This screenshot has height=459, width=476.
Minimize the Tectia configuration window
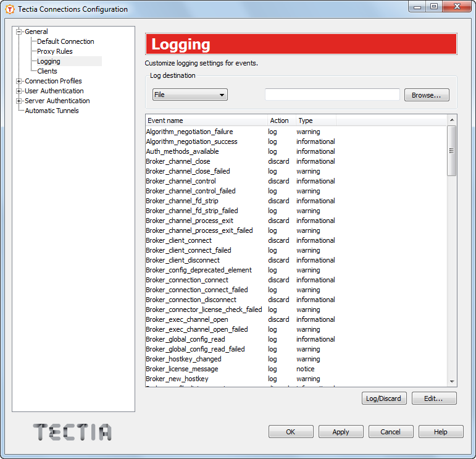[x=417, y=6]
